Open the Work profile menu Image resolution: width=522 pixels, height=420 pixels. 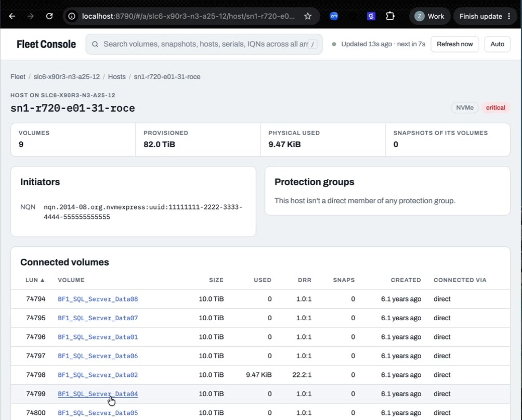(x=430, y=16)
